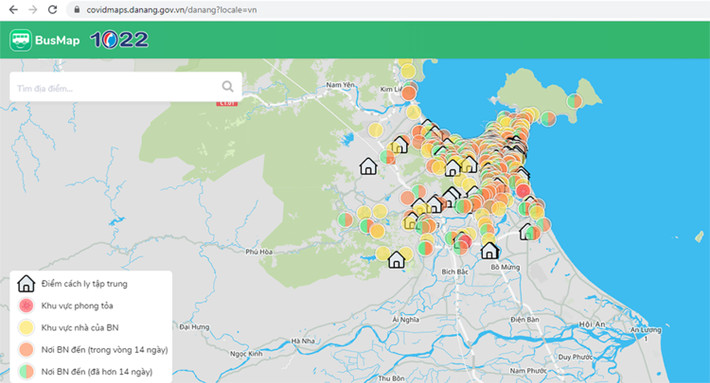The height and width of the screenshot is (383, 710).
Task: Click house icon in Điểm cách ly tập trung legend
Action: click(x=26, y=283)
